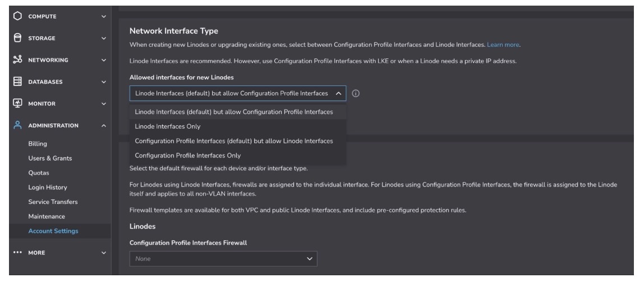Open Maintenance page
Image resolution: width=644 pixels, height=282 pixels.
point(47,216)
